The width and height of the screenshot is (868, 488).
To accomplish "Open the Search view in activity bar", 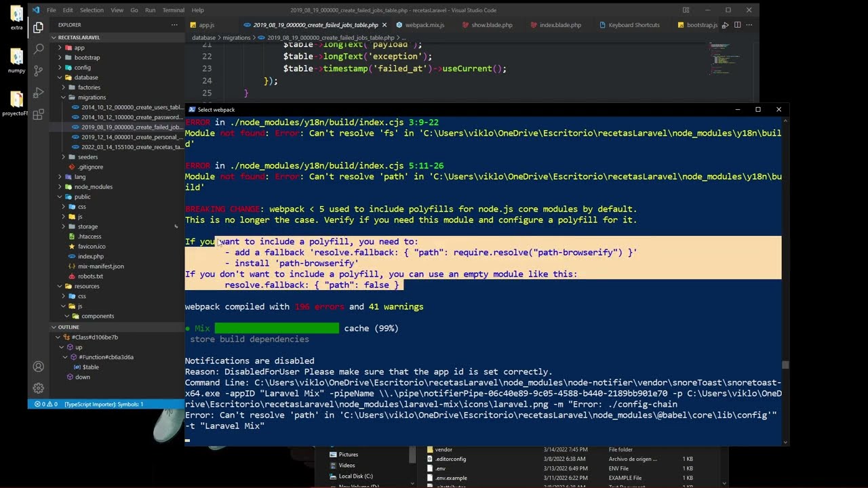I will pos(38,49).
